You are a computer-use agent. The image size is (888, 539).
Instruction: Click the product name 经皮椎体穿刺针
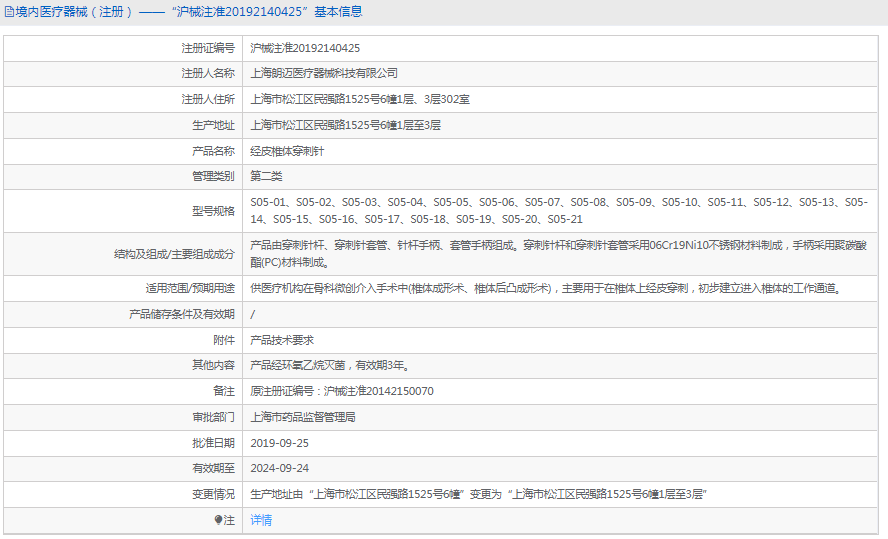tap(287, 151)
